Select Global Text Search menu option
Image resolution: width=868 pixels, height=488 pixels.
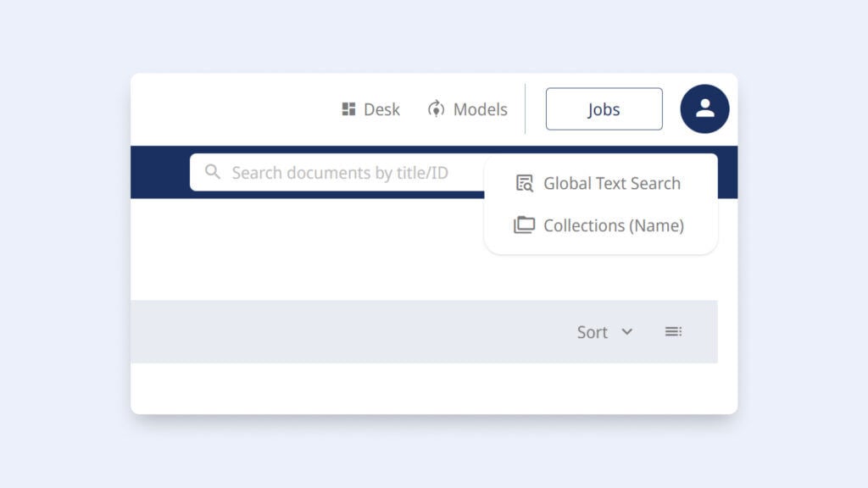point(611,183)
